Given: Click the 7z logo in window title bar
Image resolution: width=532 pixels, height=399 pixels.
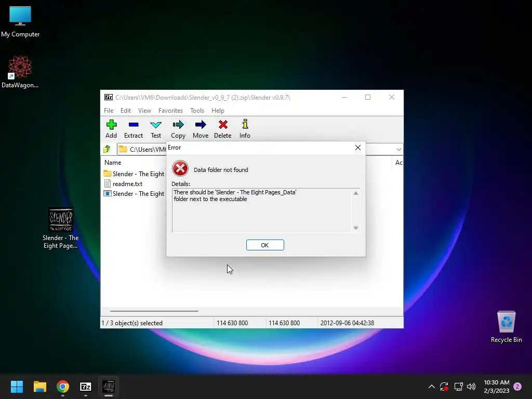Looking at the screenshot, I should (x=109, y=97).
